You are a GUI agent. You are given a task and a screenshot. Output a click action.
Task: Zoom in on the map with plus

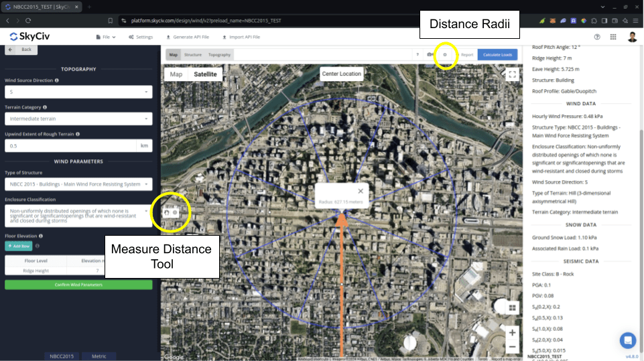(x=512, y=333)
